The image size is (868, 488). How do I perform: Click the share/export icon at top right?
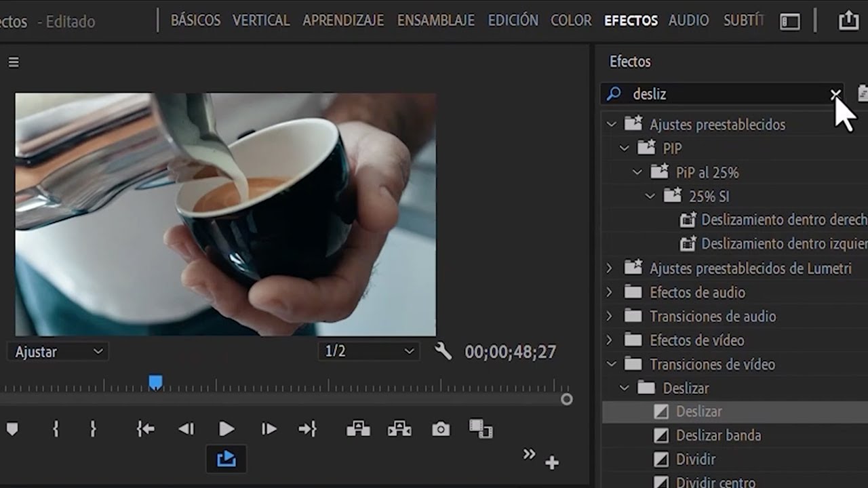point(848,21)
